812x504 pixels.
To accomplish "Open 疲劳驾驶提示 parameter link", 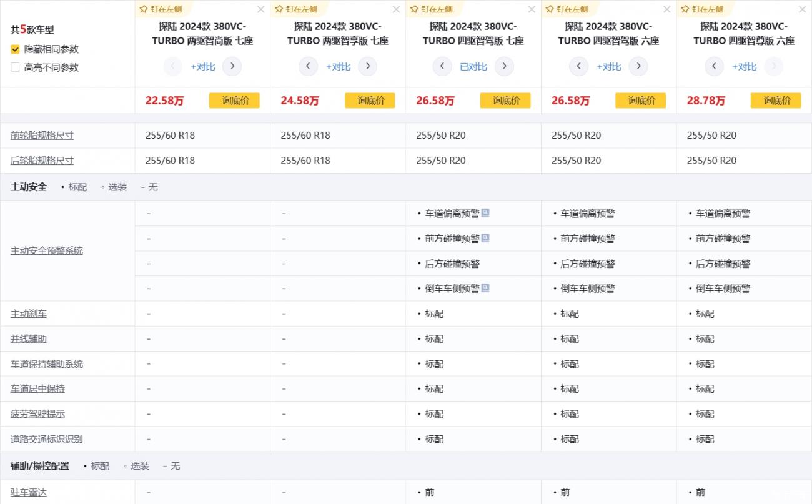I will point(37,413).
